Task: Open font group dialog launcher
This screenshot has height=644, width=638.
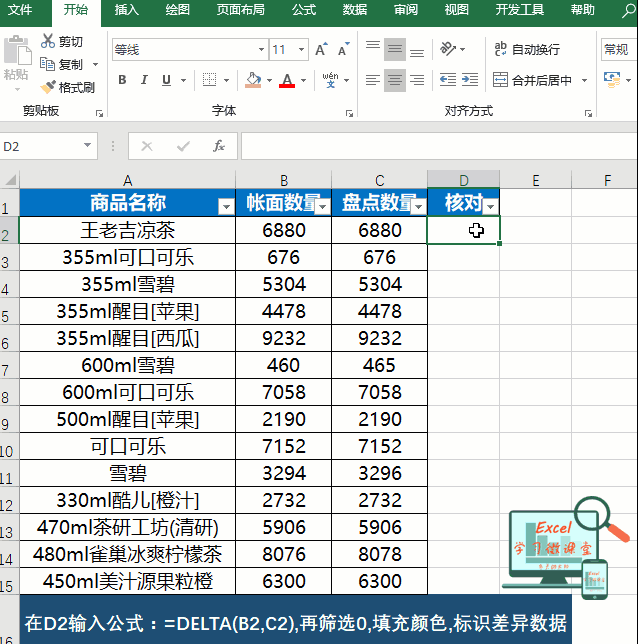Action: click(x=349, y=113)
